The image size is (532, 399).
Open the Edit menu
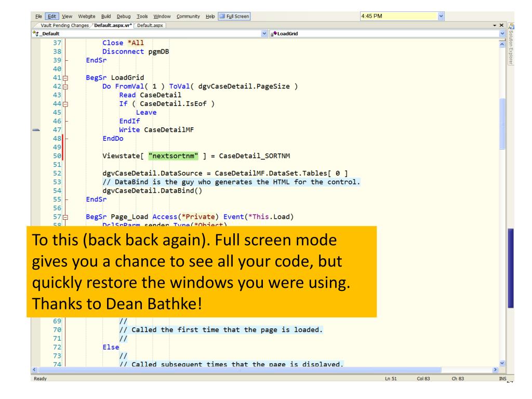pos(51,16)
